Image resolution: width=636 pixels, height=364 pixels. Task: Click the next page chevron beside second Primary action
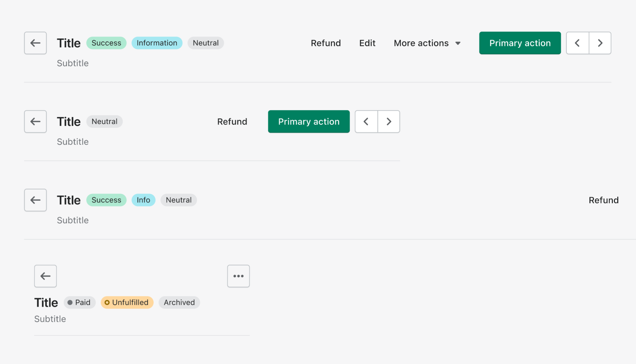389,121
